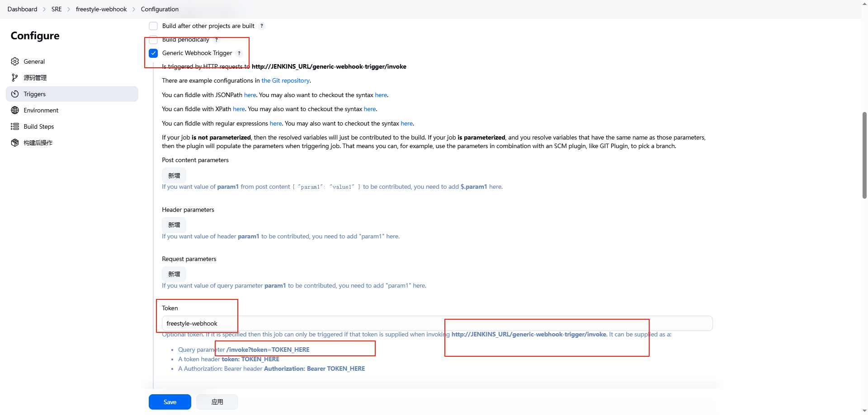Disable the Generic Webhook Trigger checkbox
Screen dimensions: 868x415
tap(154, 53)
